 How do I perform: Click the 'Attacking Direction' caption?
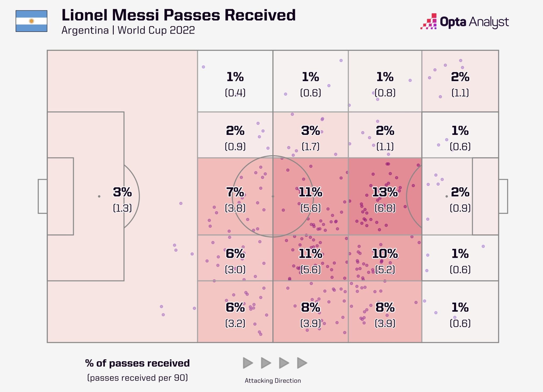point(273,381)
